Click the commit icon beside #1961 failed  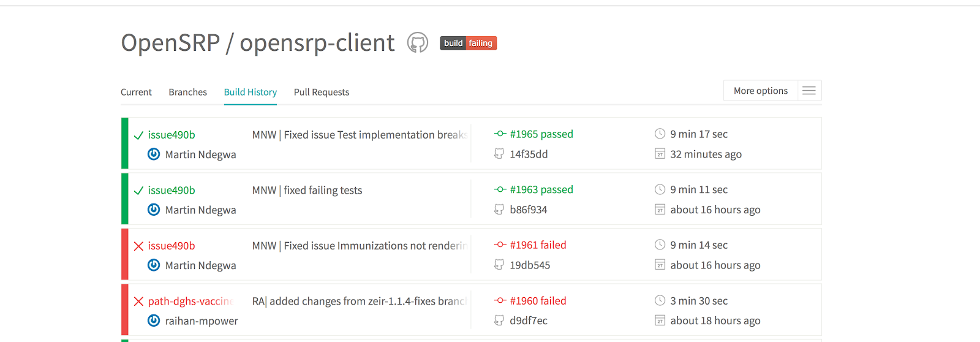(x=500, y=245)
